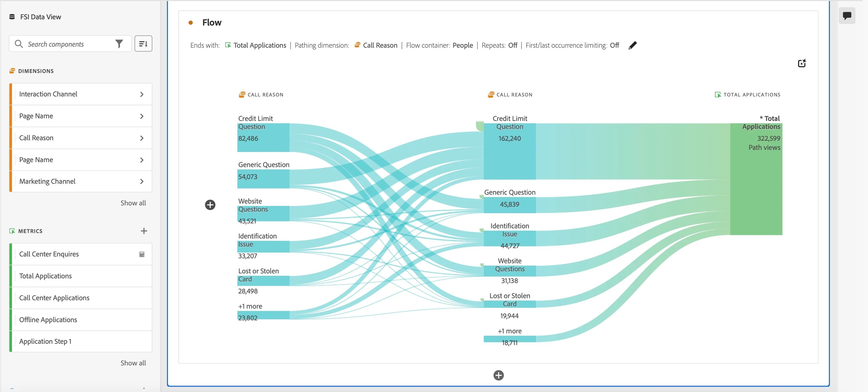
Task: Click the Website Questions 31,138 node
Action: 509,271
